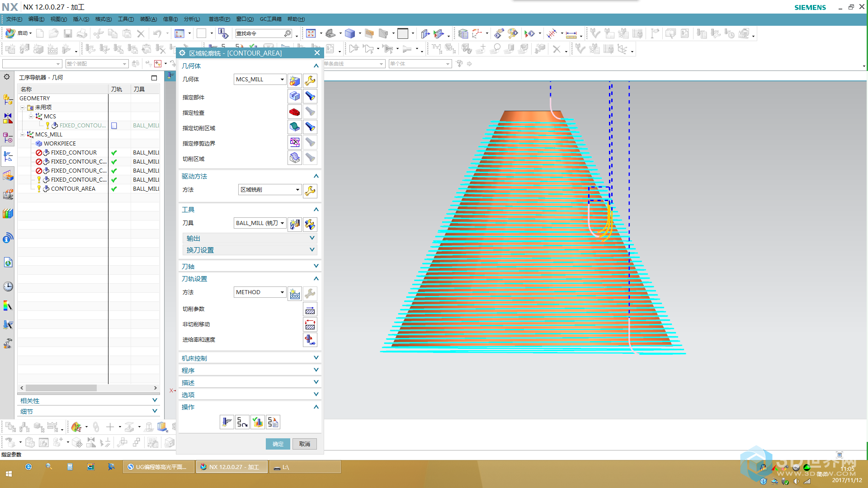Collapse the MCS_MILL tree node
Screen dimensions: 868x488
pyautogui.click(x=22, y=135)
